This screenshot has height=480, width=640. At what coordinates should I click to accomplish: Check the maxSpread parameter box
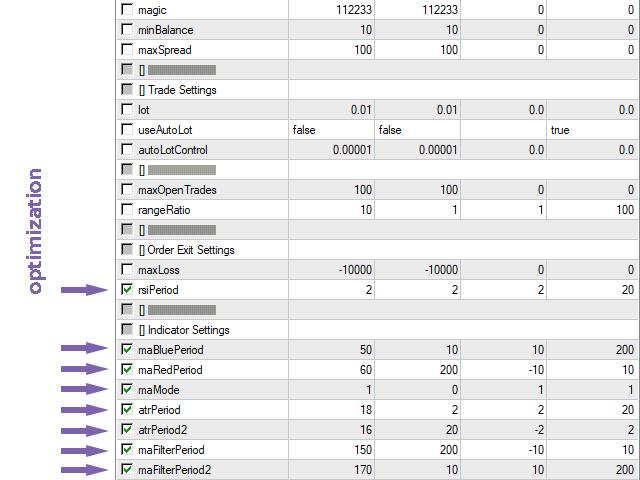[x=127, y=49]
